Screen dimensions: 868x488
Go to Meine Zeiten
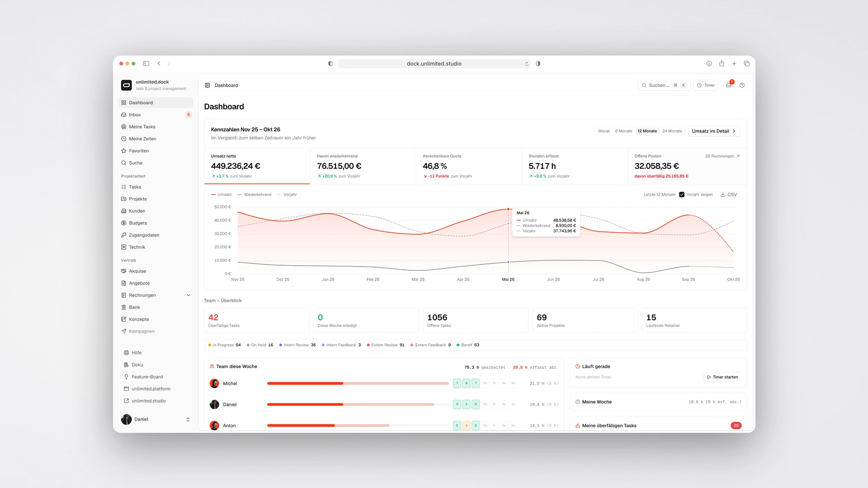(156, 139)
